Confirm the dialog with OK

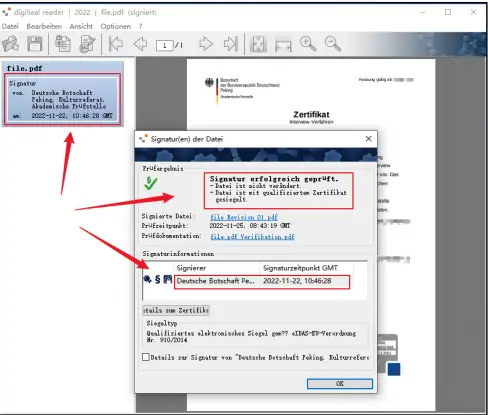click(340, 384)
